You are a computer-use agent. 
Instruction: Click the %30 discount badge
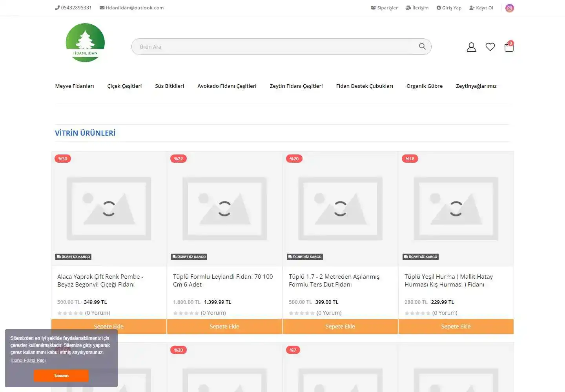click(63, 159)
